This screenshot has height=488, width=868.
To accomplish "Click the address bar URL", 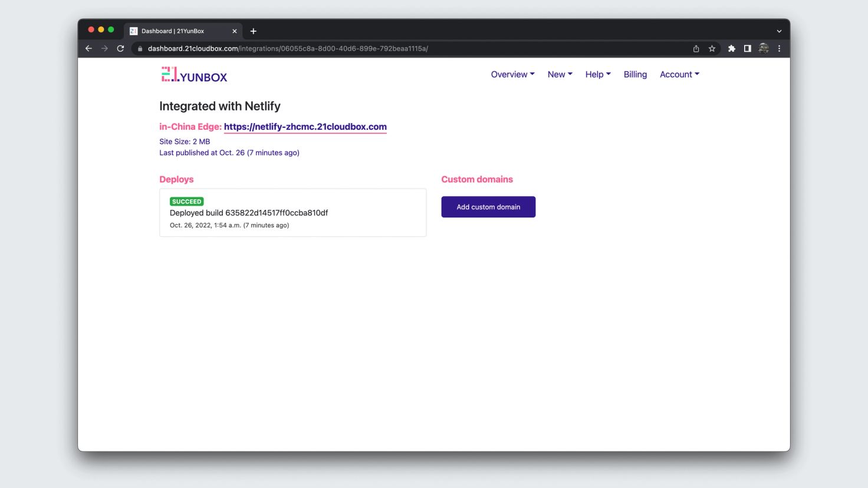I will (288, 48).
